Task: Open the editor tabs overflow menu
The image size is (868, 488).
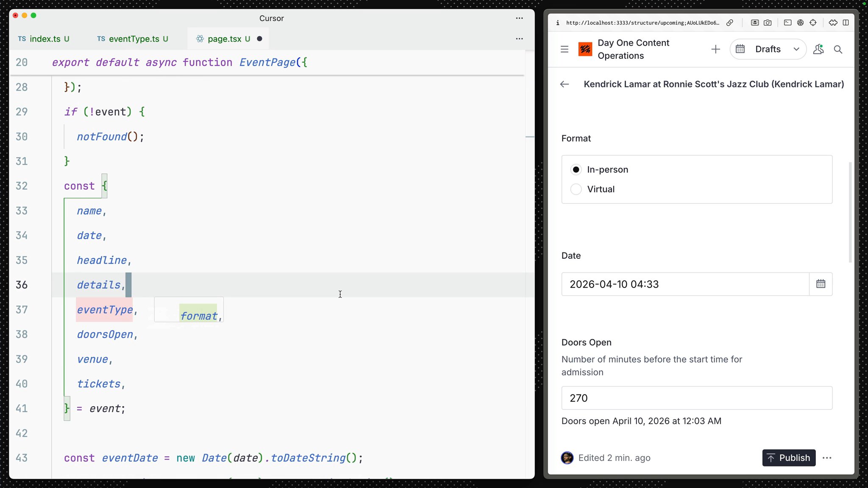Action: [519, 39]
